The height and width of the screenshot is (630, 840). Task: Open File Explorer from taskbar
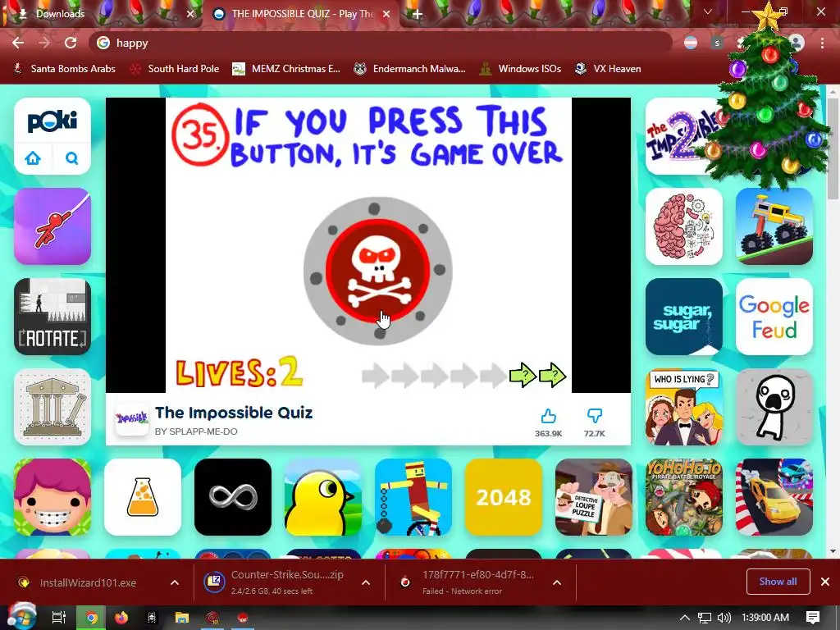[x=182, y=618]
